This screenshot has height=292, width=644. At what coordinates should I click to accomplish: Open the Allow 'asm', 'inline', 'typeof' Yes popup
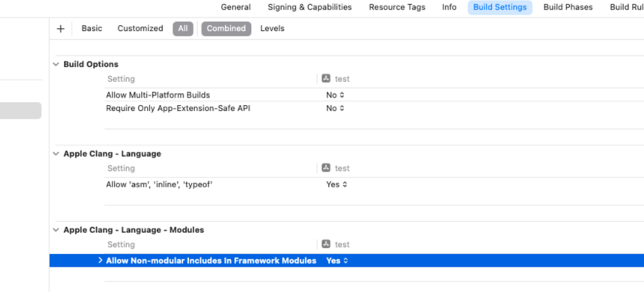pyautogui.click(x=336, y=184)
